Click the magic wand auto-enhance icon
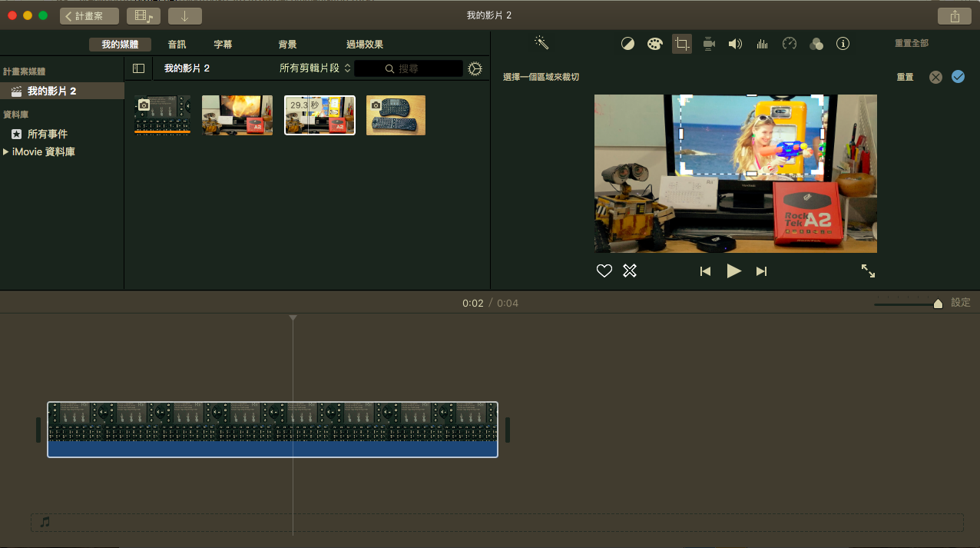 [x=541, y=42]
